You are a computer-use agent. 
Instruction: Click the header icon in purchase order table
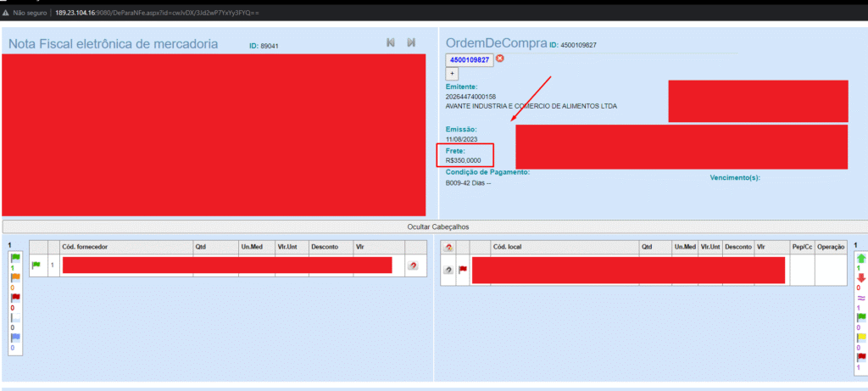(x=448, y=247)
